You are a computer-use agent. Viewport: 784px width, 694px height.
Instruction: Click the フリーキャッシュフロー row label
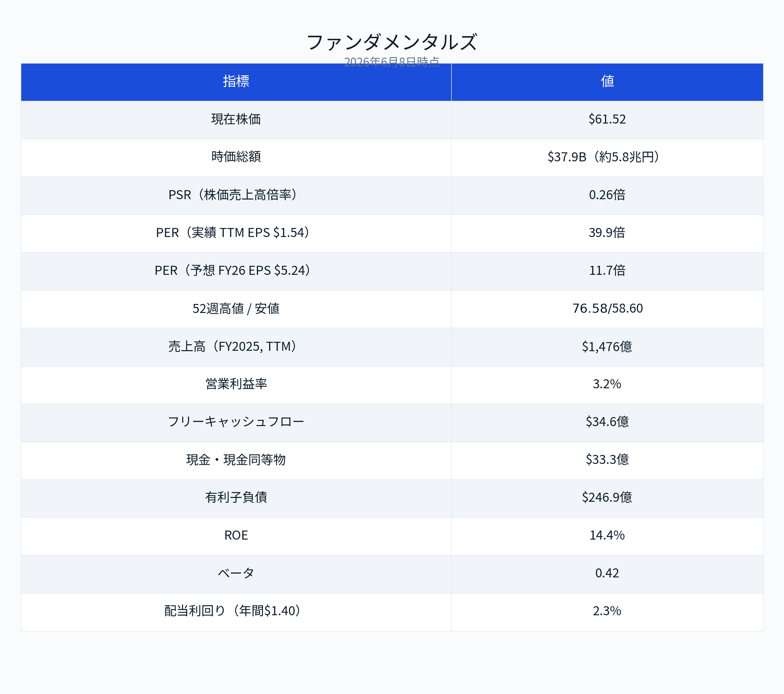coord(236,422)
